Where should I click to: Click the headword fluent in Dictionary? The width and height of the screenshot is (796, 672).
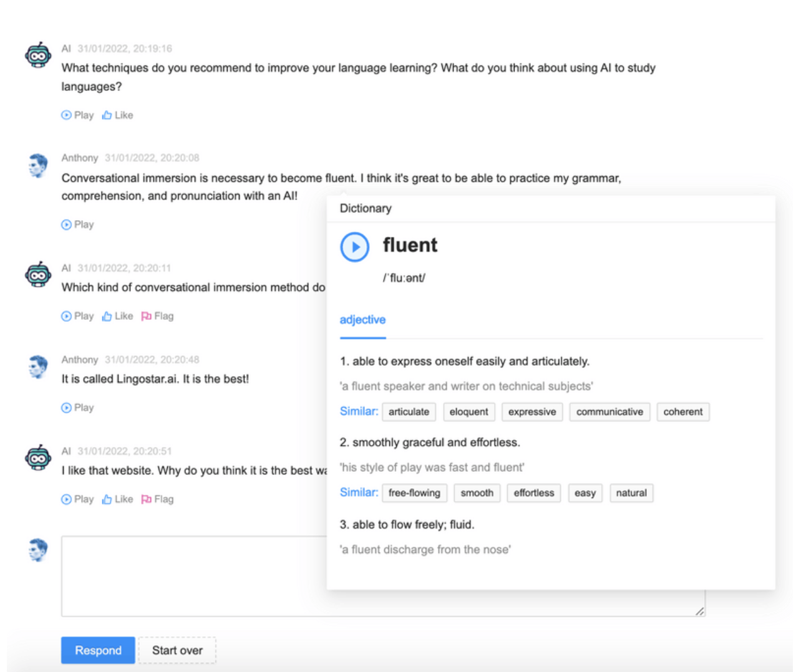click(410, 245)
